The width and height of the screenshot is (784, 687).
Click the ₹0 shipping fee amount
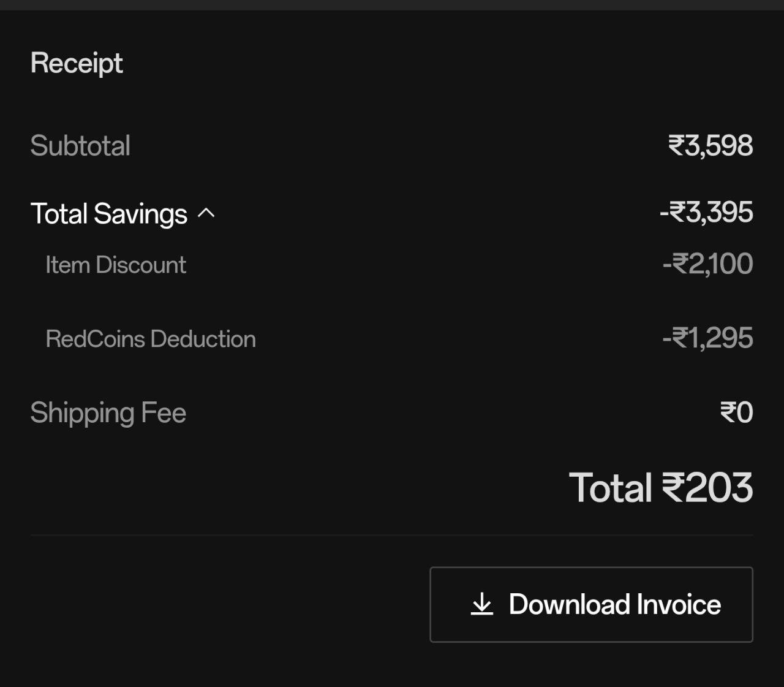(x=736, y=412)
